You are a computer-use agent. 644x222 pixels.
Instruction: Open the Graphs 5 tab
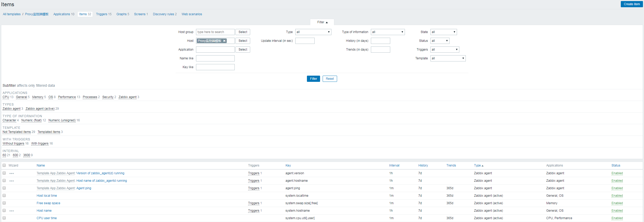click(123, 14)
